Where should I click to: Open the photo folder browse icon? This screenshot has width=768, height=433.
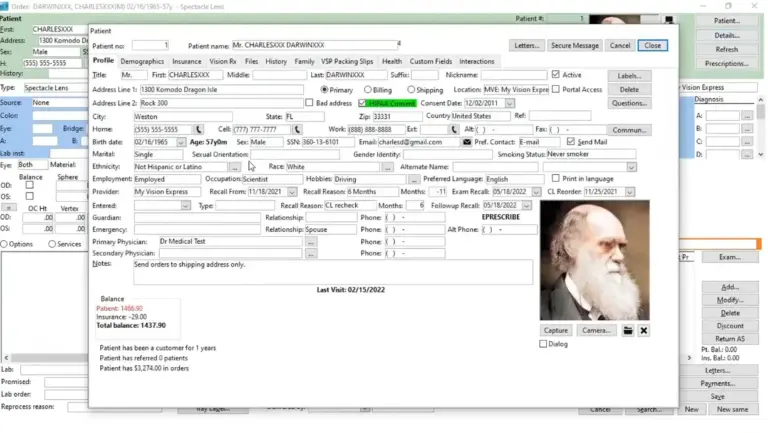[628, 331]
